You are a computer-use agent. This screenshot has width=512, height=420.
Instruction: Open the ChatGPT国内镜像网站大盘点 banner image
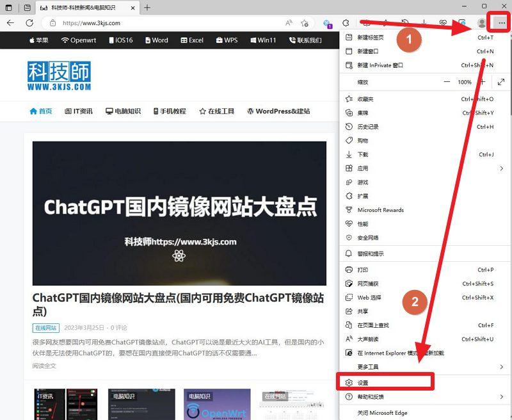click(179, 213)
